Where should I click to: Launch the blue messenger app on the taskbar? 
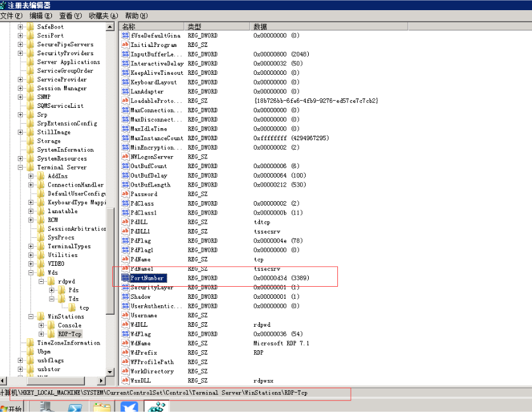click(x=129, y=407)
